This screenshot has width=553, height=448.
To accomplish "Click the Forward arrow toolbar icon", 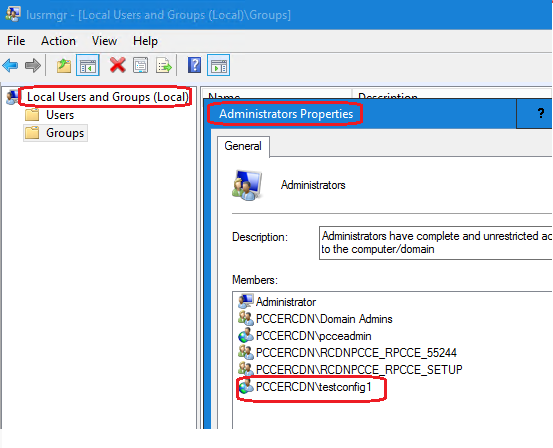I will (x=33, y=66).
